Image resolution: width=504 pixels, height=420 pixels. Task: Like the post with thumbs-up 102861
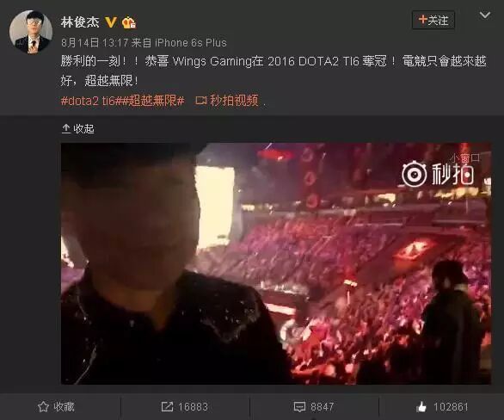coord(442,407)
